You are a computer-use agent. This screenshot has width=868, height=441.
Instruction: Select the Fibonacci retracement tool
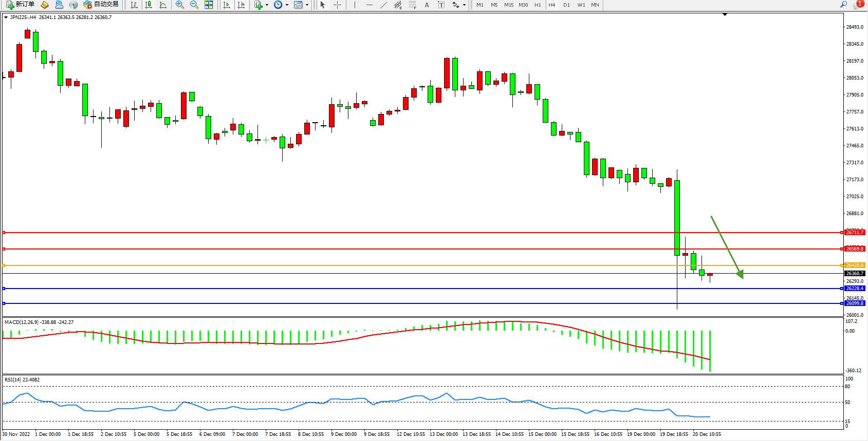(412, 5)
